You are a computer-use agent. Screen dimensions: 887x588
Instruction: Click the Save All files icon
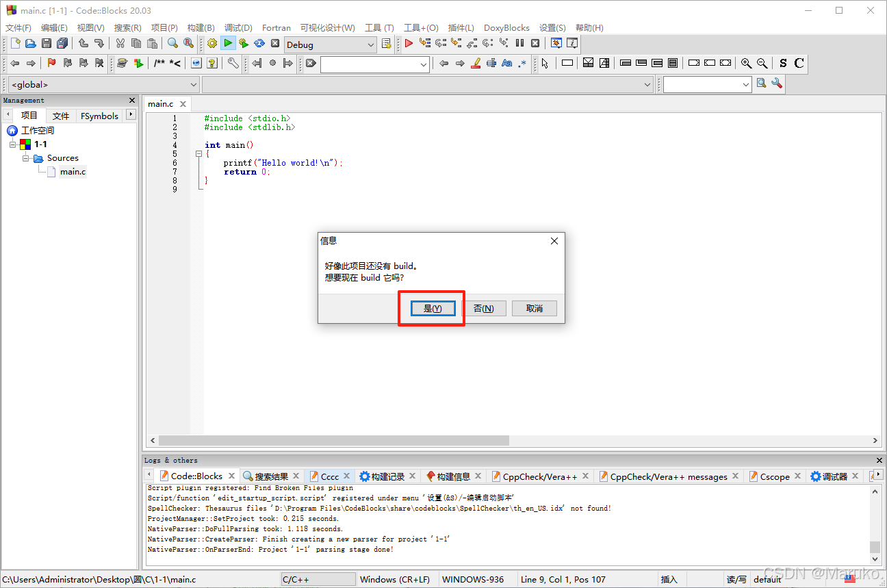click(x=62, y=42)
